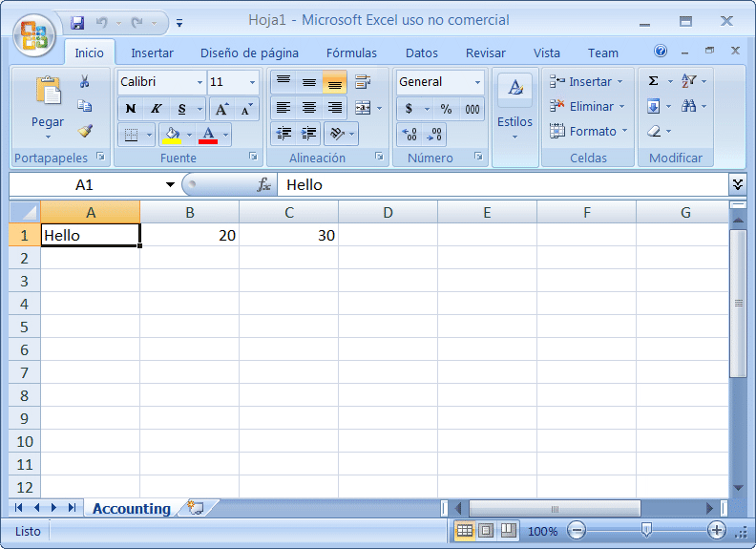
Task: Open the Calibri font name dropdown
Action: pos(199,82)
